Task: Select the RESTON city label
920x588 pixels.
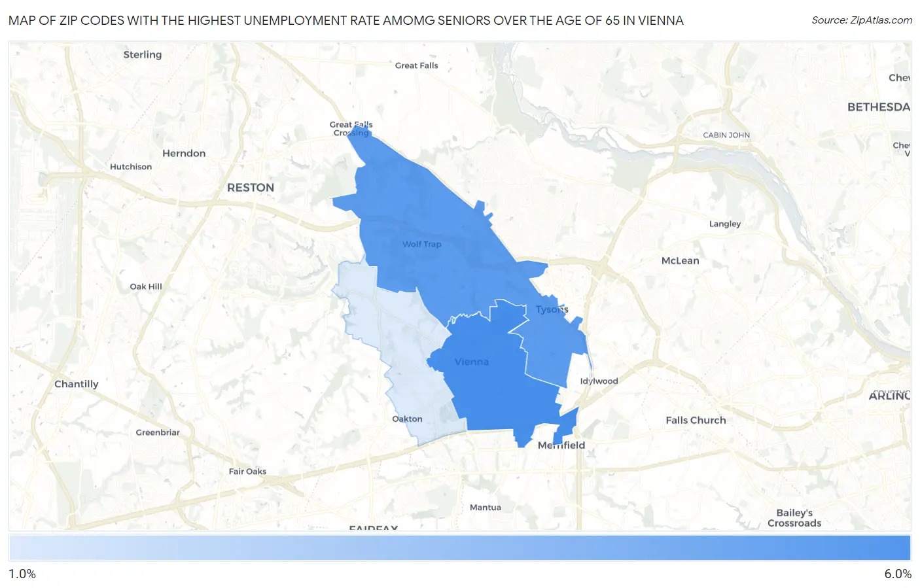Action: tap(251, 188)
